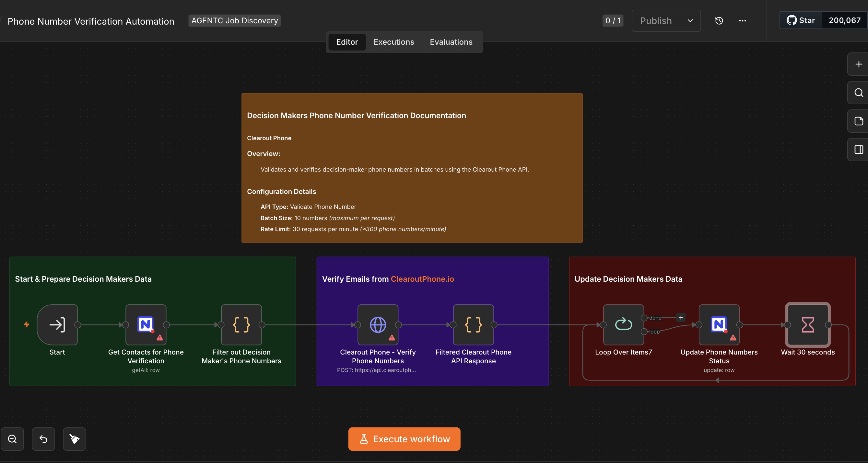Viewport: 868px width, 463px height.
Task: Open the Start trigger node
Action: click(x=57, y=325)
